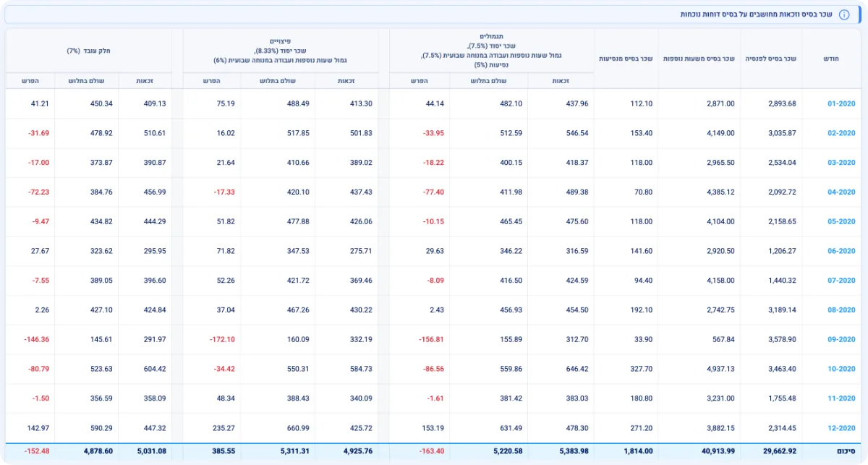Open the 12-2020 month link
868x465 pixels.
[x=841, y=428]
